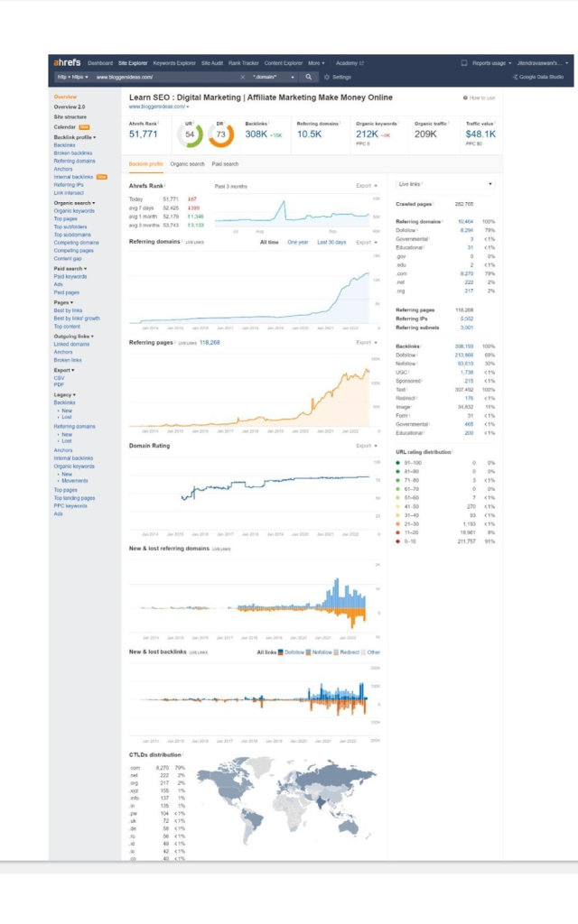Open Link intersect in sidebar

[69, 193]
